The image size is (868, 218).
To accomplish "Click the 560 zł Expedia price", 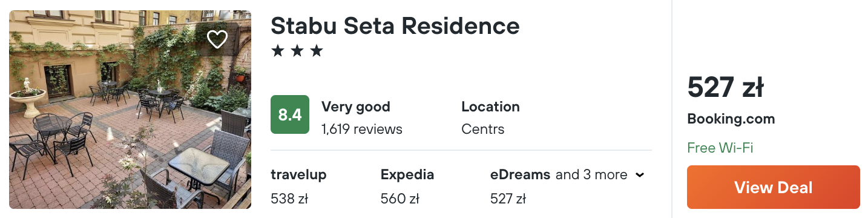I will pos(400,198).
